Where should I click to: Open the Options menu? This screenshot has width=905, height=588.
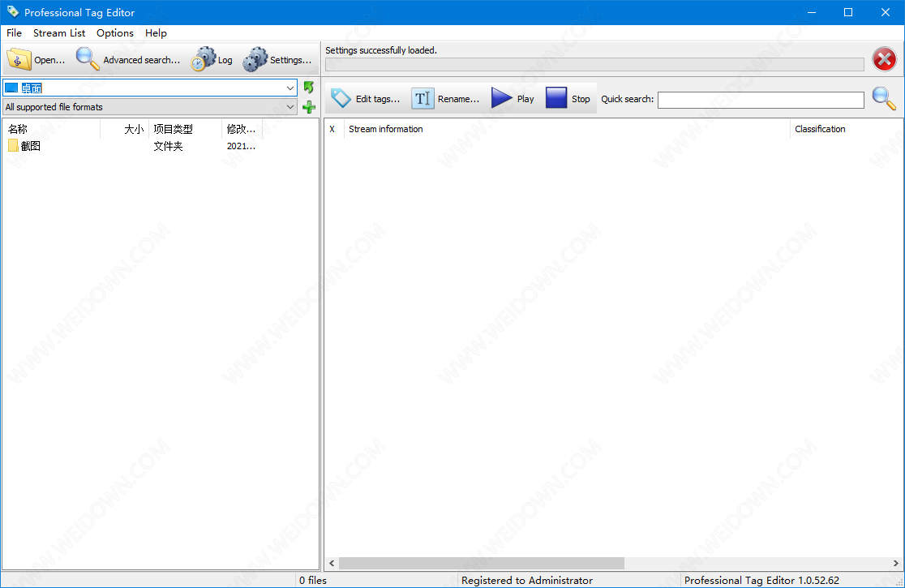115,33
